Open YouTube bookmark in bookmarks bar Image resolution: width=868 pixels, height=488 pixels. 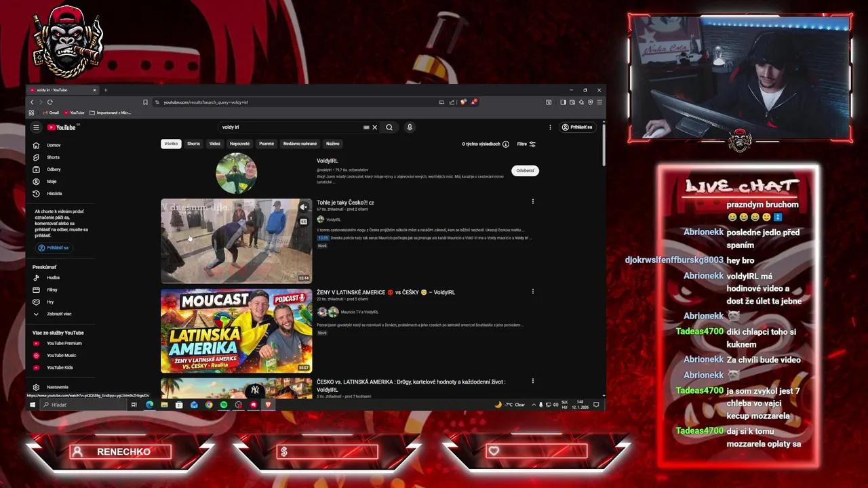[x=74, y=113]
